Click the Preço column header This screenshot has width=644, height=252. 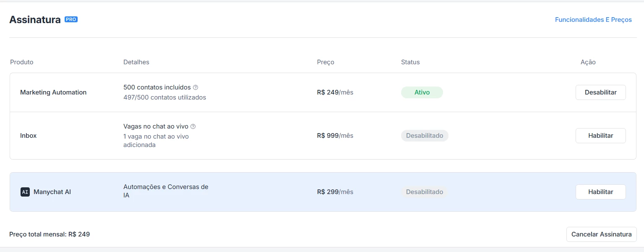point(326,62)
